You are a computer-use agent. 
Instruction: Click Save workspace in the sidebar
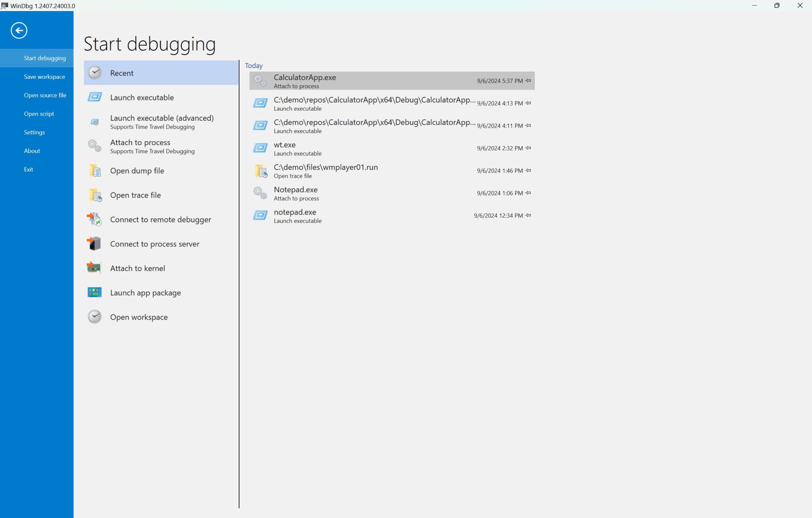click(x=44, y=76)
